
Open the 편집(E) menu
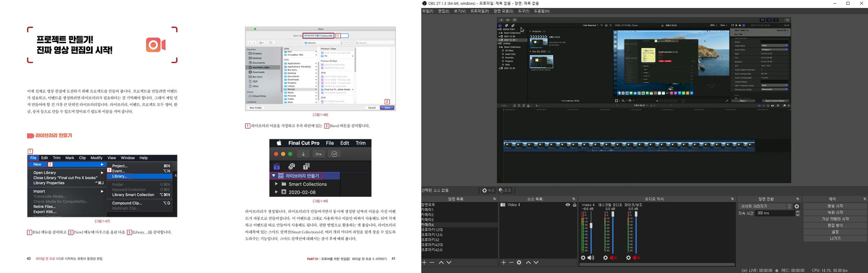[444, 12]
